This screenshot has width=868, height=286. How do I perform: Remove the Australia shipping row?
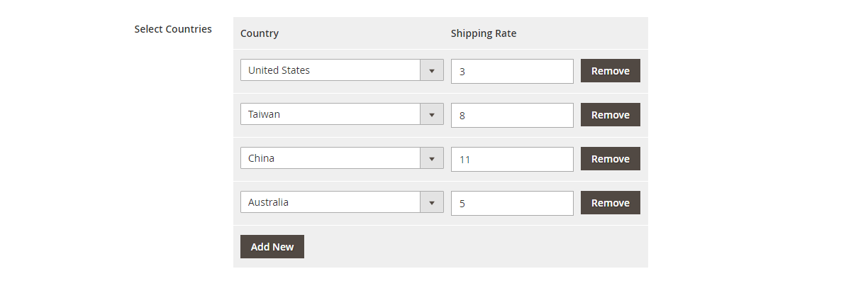(x=610, y=203)
